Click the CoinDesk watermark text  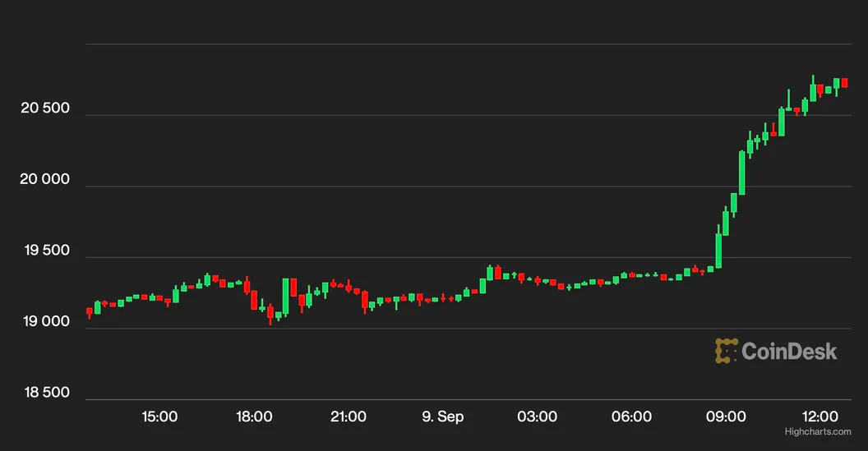click(x=789, y=352)
